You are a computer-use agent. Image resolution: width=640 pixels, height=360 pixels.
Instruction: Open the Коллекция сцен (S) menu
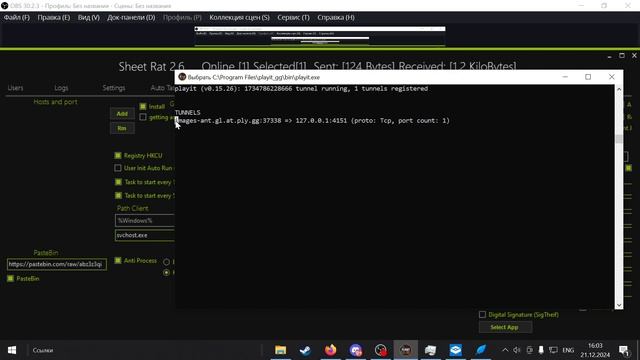click(x=239, y=18)
